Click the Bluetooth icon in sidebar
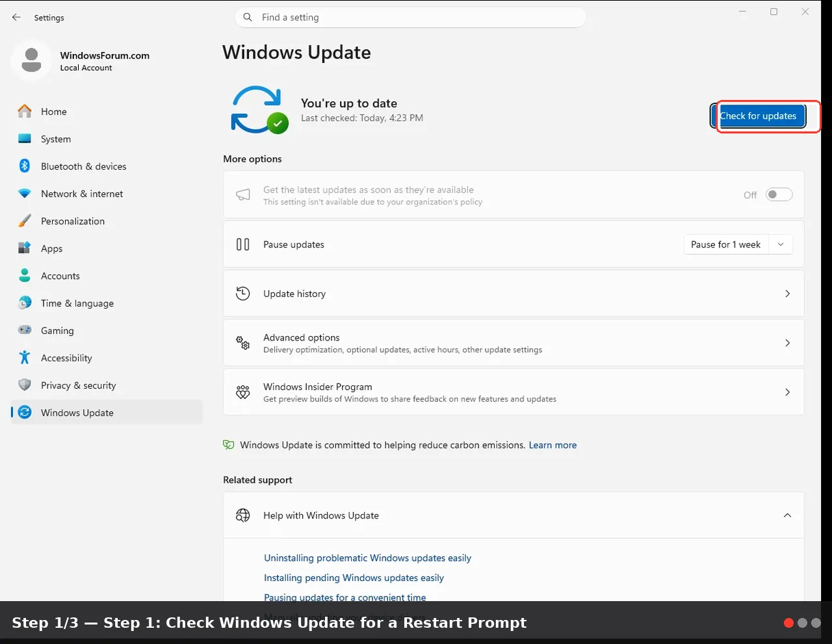The width and height of the screenshot is (832, 644). tap(25, 166)
